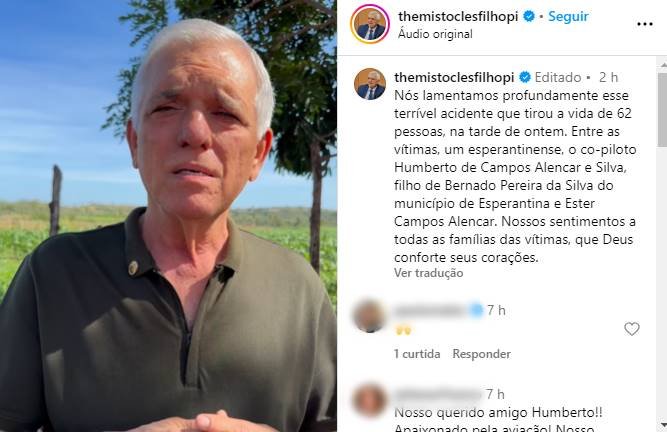Click the video to pause playback
The width and height of the screenshot is (667, 432).
coord(168,216)
